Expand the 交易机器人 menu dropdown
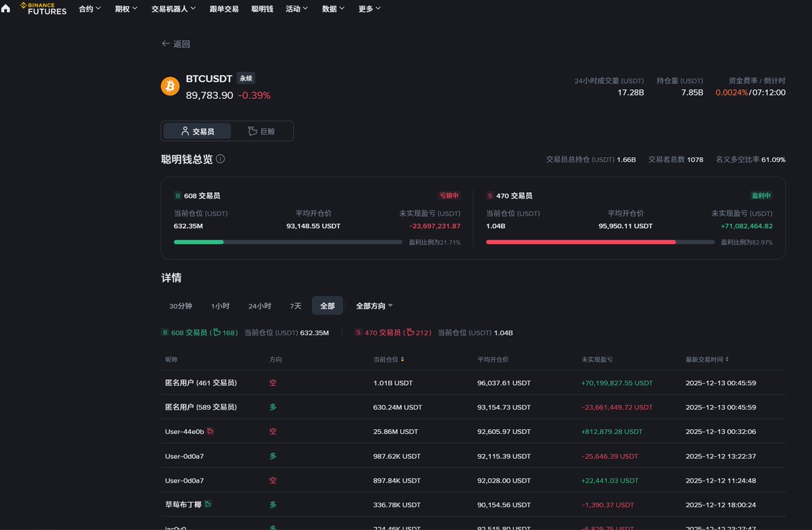Screen dimensions: 812x530 pos(174,9)
